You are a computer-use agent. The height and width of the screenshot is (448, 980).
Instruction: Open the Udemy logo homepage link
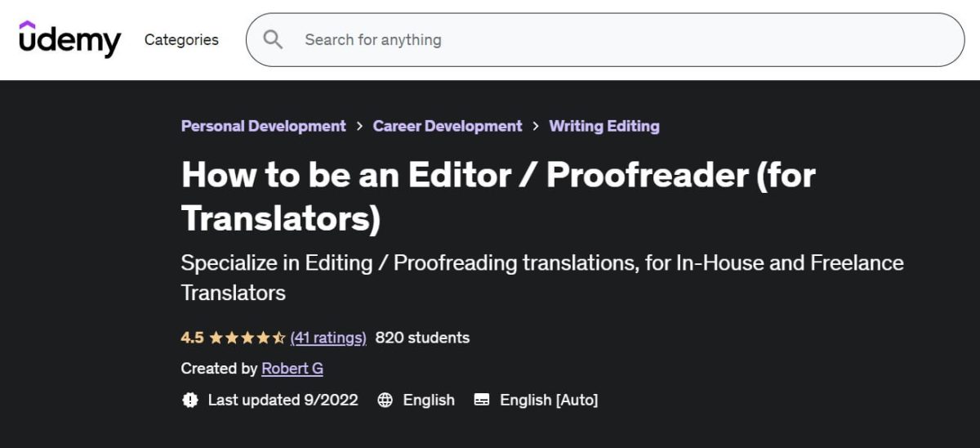pos(69,39)
